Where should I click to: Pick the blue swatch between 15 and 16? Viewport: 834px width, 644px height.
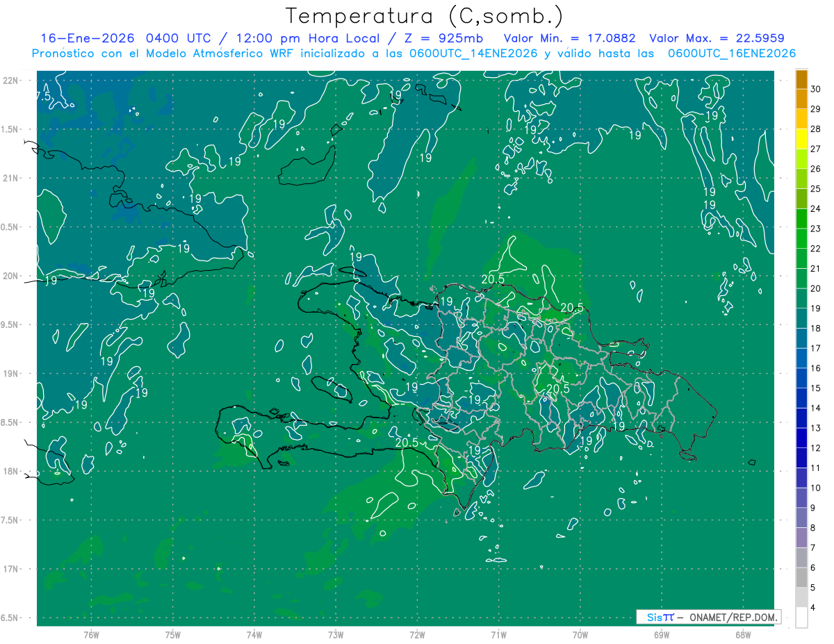pyautogui.click(x=801, y=379)
